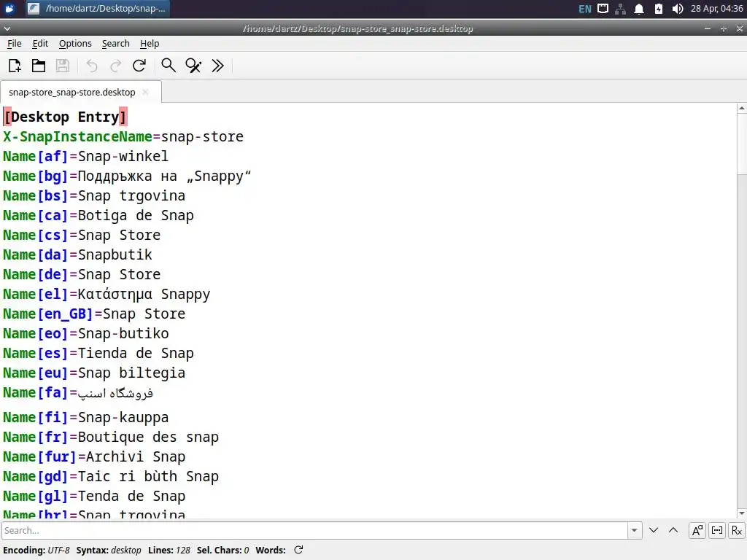Click the power manager battery icon
This screenshot has width=747, height=560.
pos(659,9)
